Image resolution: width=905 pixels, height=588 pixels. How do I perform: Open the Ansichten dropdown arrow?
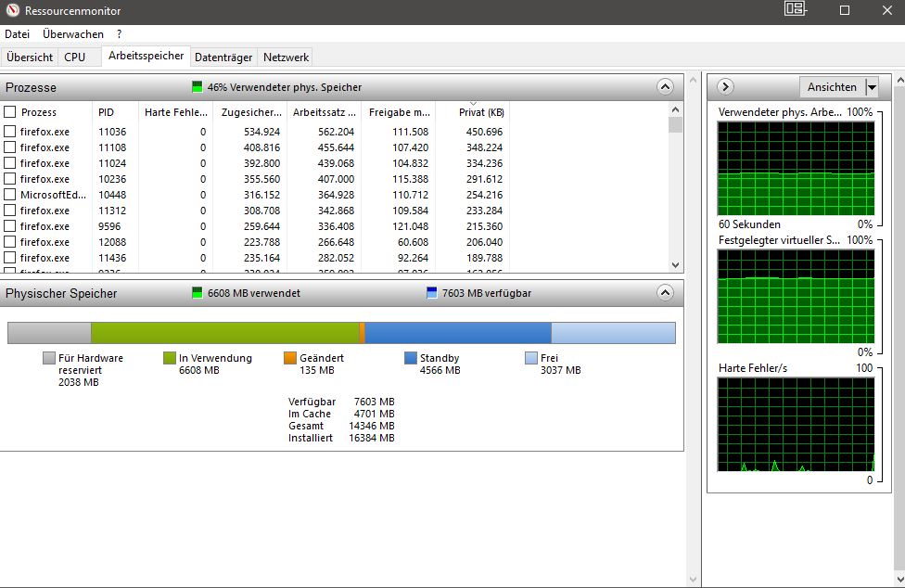[x=873, y=87]
